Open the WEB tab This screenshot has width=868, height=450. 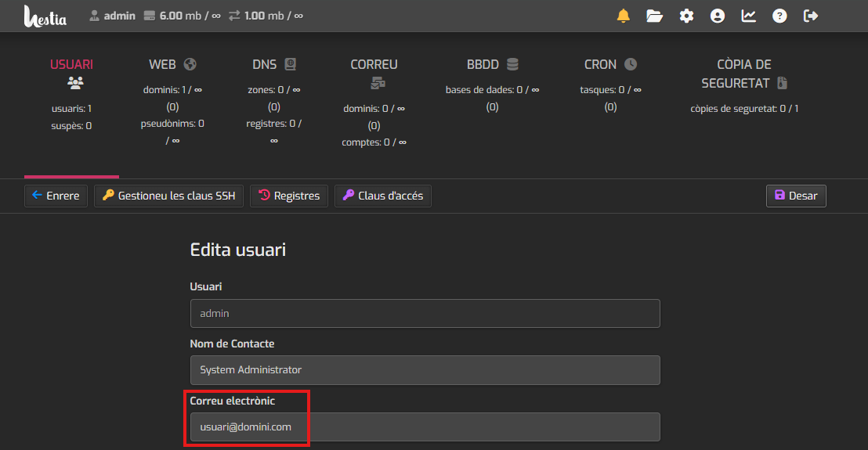click(172, 65)
